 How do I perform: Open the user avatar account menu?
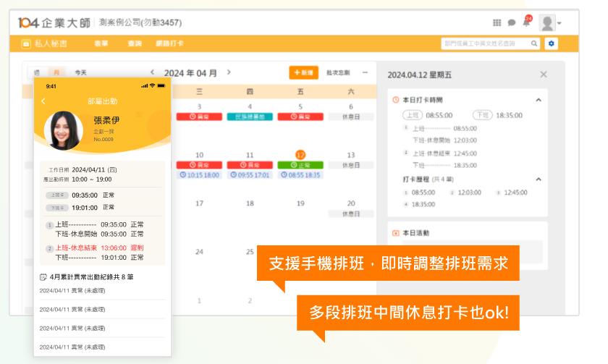(x=550, y=23)
